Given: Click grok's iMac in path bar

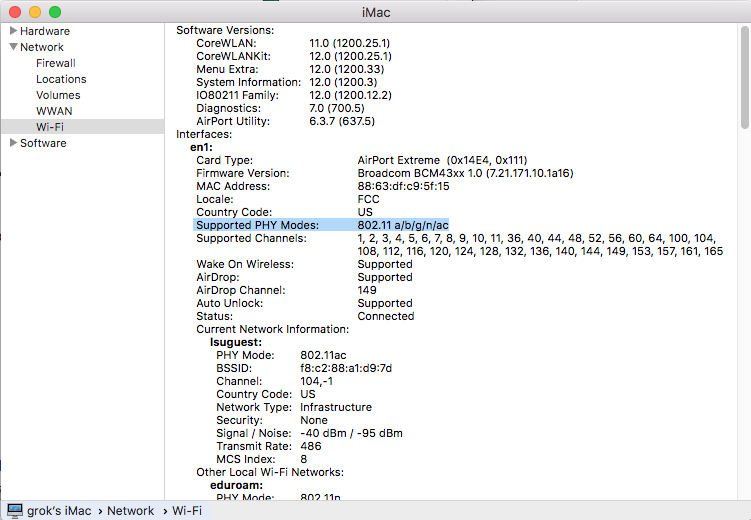Looking at the screenshot, I should point(59,511).
